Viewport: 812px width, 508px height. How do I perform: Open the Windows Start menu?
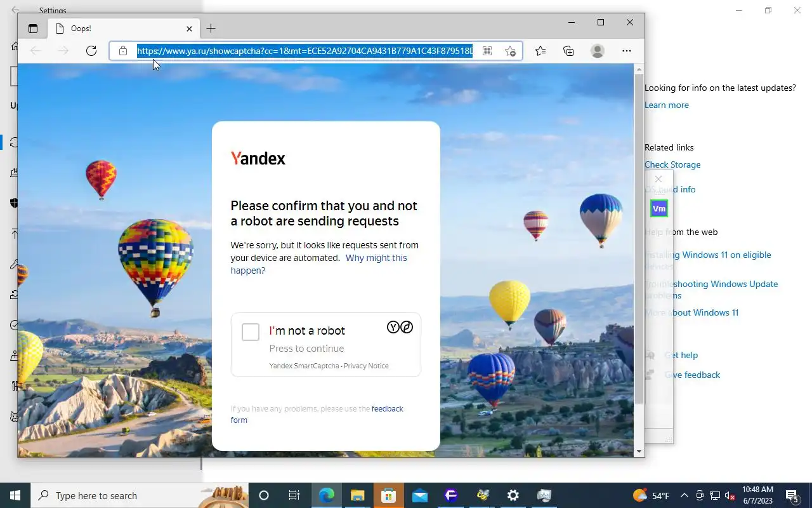15,495
